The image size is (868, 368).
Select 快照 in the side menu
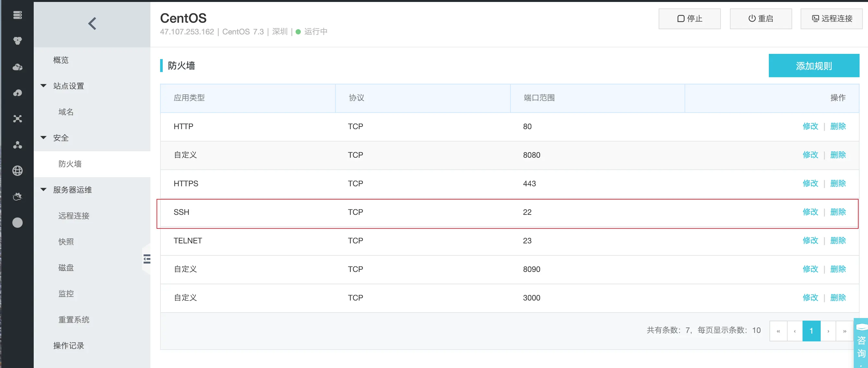[x=66, y=241]
